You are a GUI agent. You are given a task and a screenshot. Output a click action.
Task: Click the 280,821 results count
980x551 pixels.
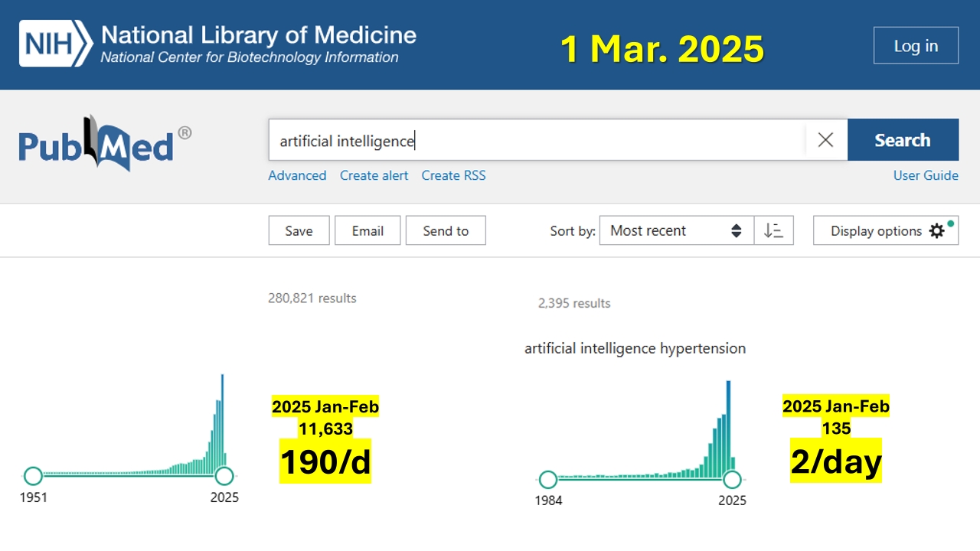click(x=312, y=298)
